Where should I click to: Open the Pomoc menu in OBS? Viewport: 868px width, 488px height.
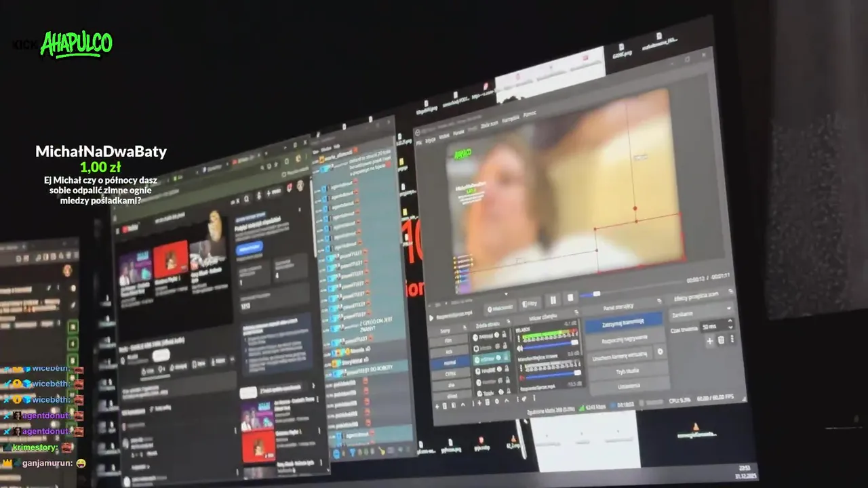(x=530, y=115)
